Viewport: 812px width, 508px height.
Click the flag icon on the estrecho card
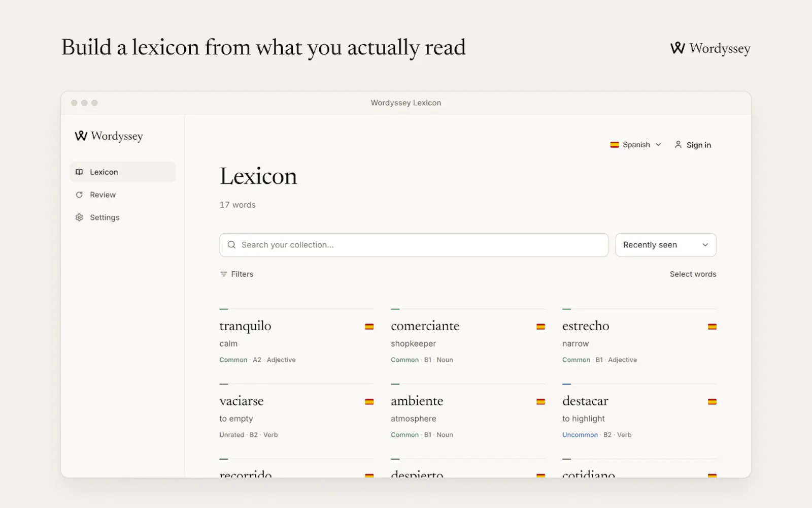tap(713, 327)
